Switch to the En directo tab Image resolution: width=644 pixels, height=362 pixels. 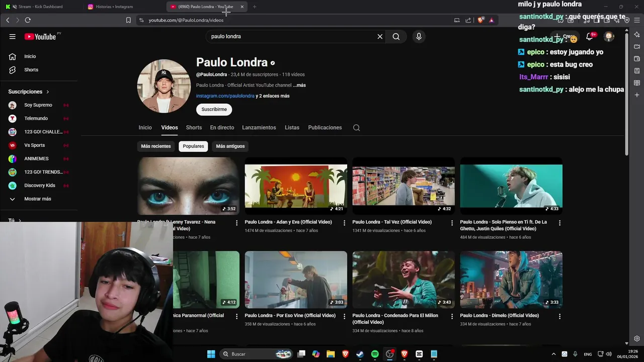[x=222, y=128]
